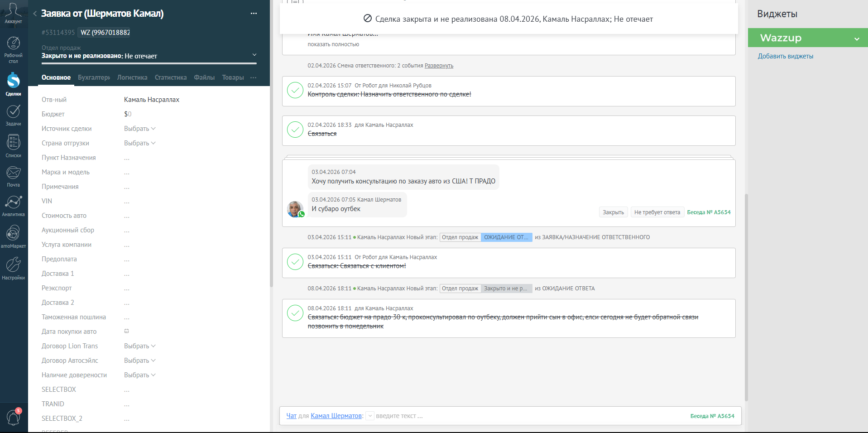The width and height of the screenshot is (868, 433).
Task: Toggle check on Связаться с клиентом task
Action: coord(295,262)
